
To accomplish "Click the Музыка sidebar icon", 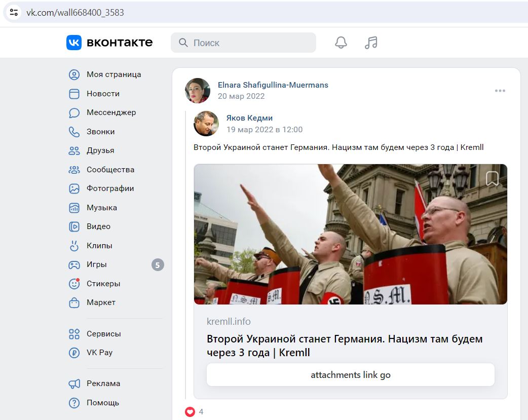I will 74,208.
